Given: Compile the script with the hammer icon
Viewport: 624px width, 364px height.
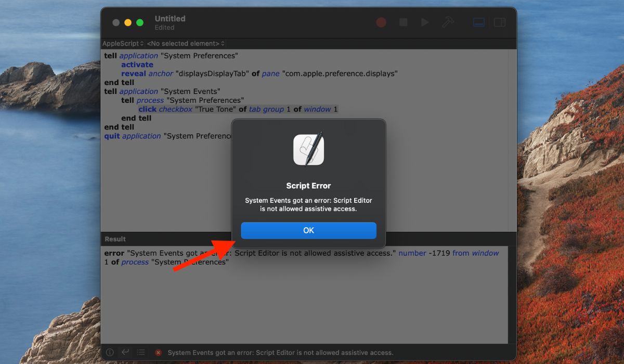Looking at the screenshot, I should coord(448,22).
